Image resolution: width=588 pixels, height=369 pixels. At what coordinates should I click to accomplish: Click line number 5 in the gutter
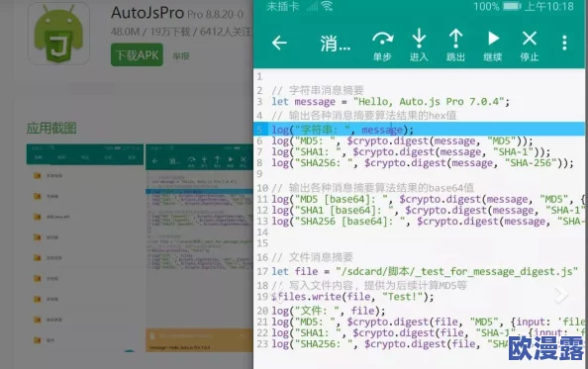click(259, 130)
